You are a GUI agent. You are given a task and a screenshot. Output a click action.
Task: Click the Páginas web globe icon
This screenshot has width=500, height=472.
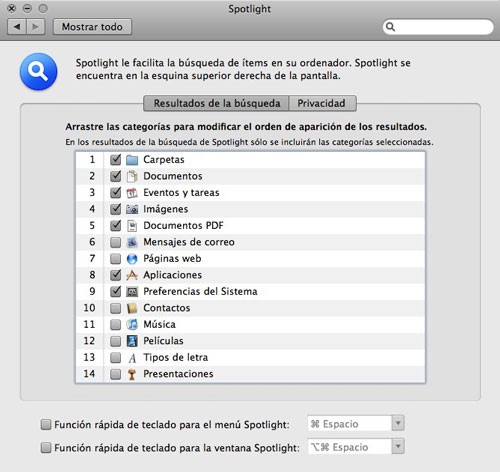click(x=132, y=259)
